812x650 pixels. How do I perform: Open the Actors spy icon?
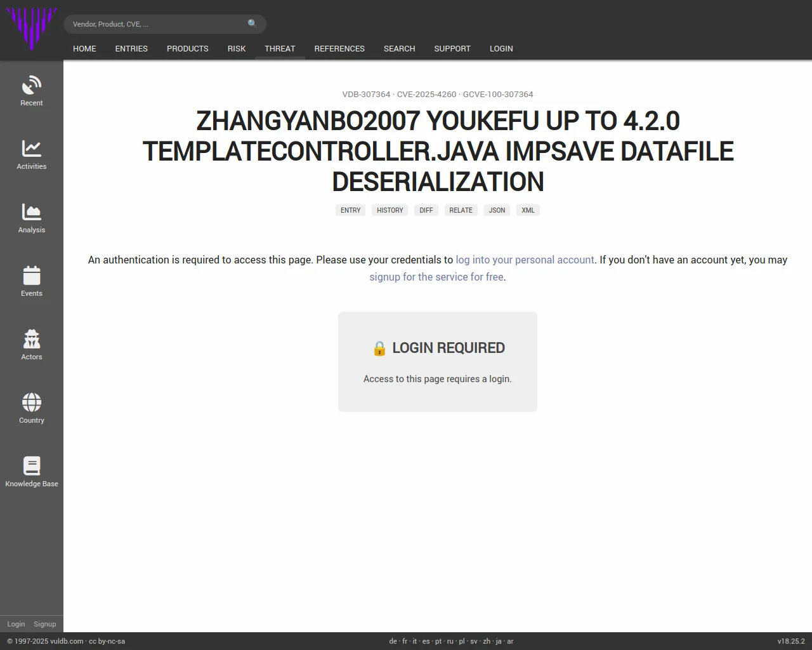pyautogui.click(x=32, y=339)
